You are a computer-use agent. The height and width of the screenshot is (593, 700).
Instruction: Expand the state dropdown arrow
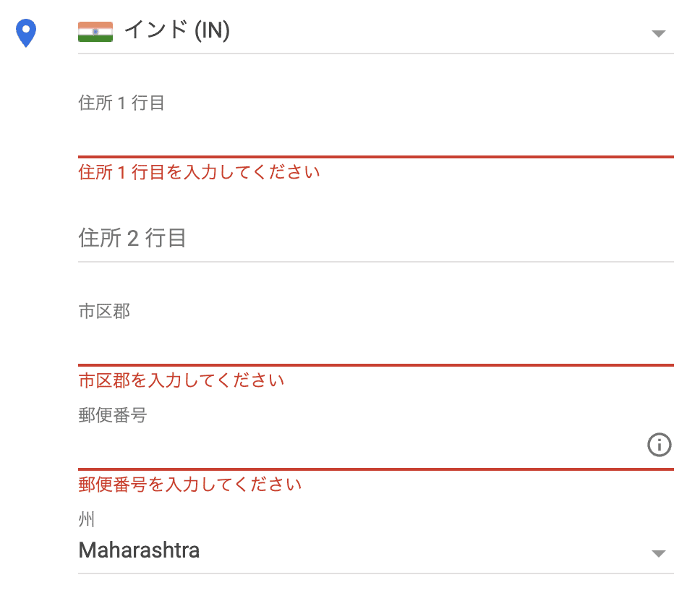[x=659, y=554]
